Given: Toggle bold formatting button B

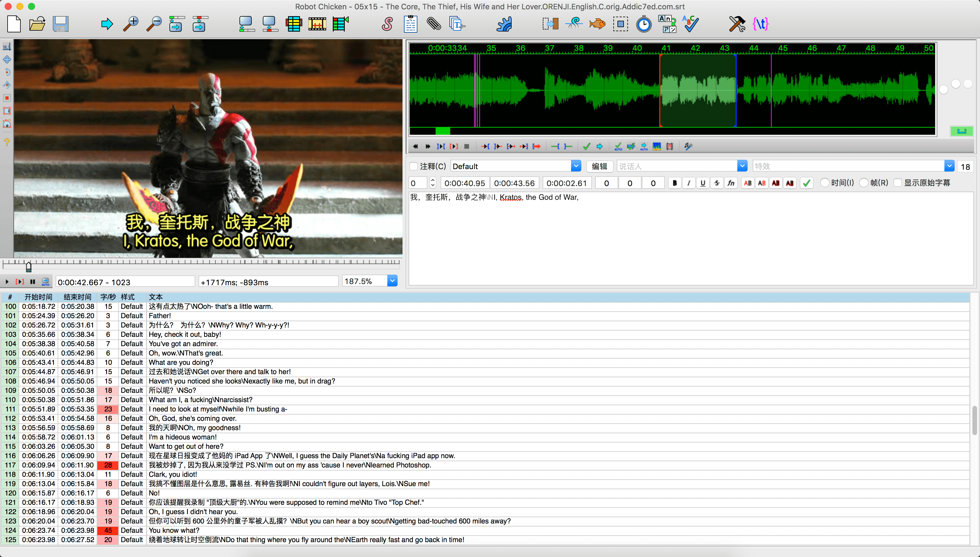Looking at the screenshot, I should (x=675, y=183).
